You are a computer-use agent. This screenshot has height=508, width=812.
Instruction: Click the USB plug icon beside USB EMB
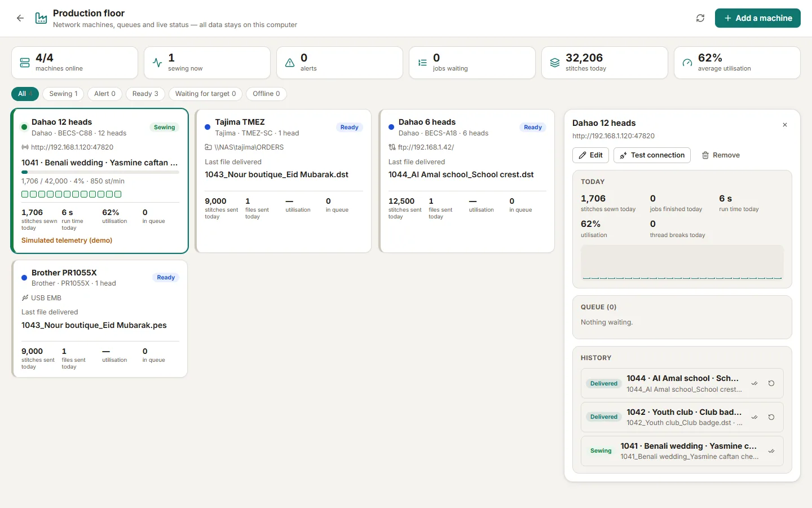click(25, 298)
